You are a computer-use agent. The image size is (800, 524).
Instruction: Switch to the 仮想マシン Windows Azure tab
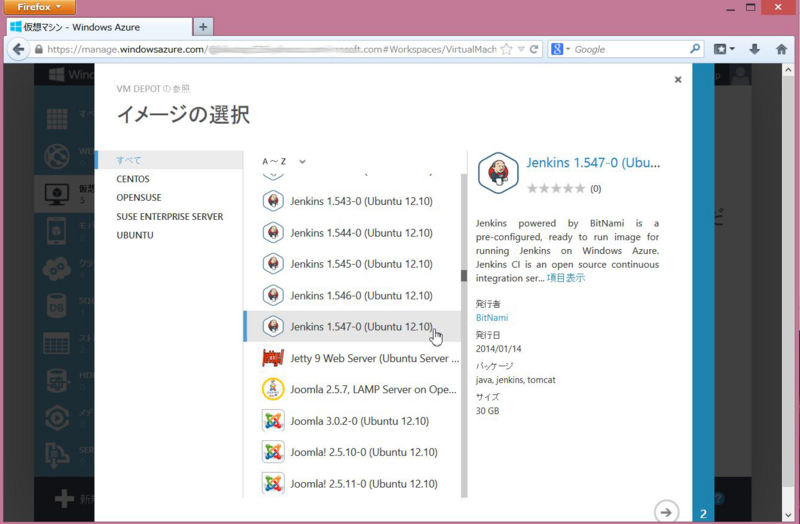click(99, 27)
